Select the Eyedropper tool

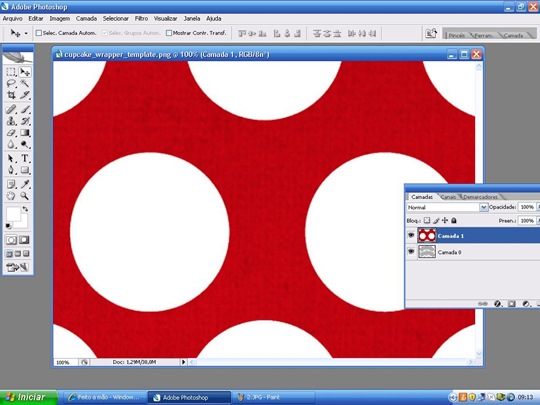25,184
